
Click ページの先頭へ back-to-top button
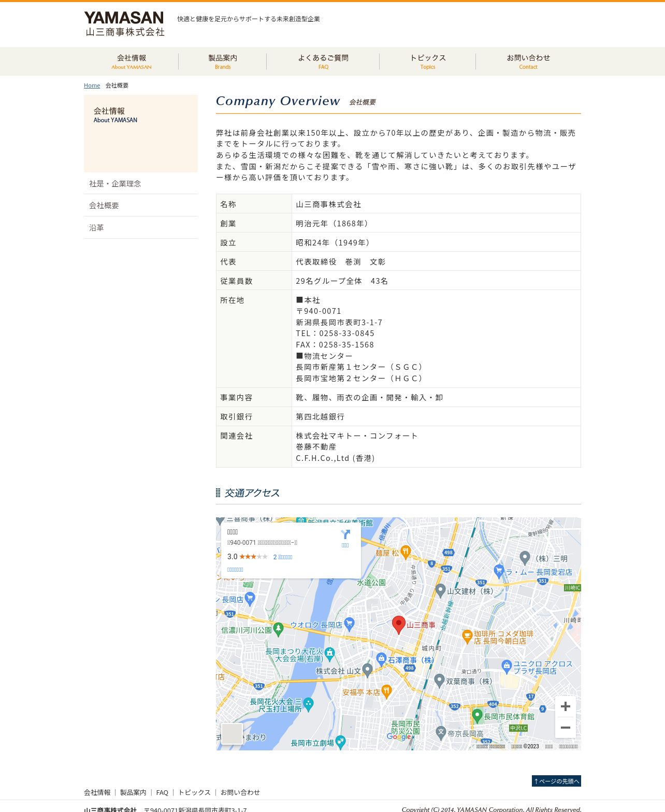coord(556,781)
